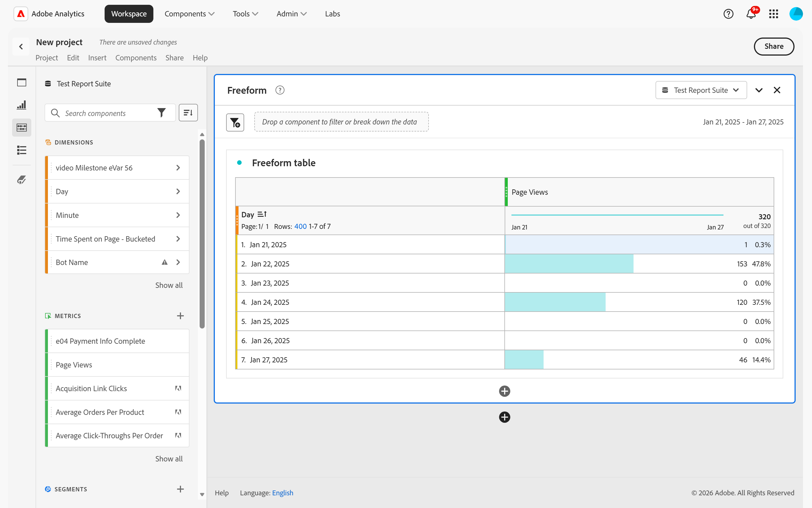Click Adobe icon on Average Click-Throughs Per Order

178,436
